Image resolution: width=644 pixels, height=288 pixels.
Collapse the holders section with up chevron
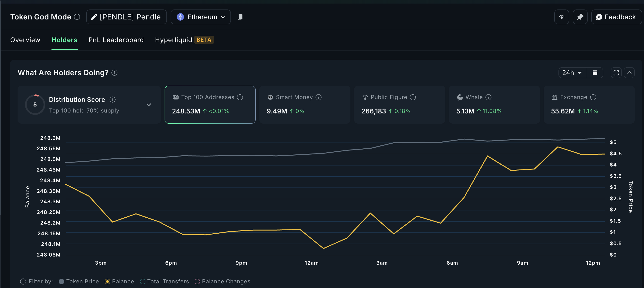[x=629, y=73]
